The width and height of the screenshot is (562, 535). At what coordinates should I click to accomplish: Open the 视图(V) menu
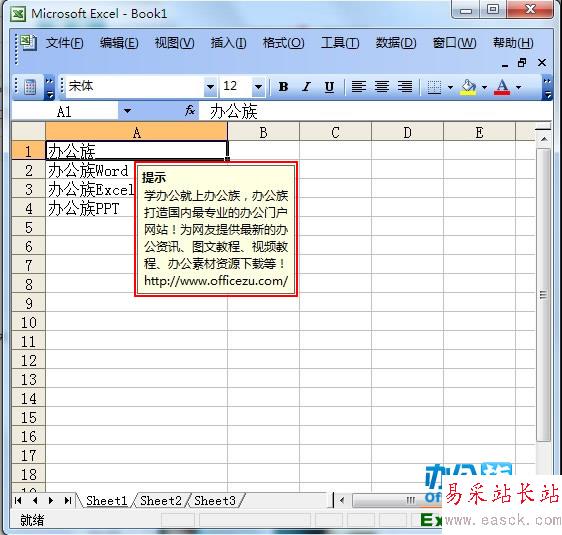point(175,43)
